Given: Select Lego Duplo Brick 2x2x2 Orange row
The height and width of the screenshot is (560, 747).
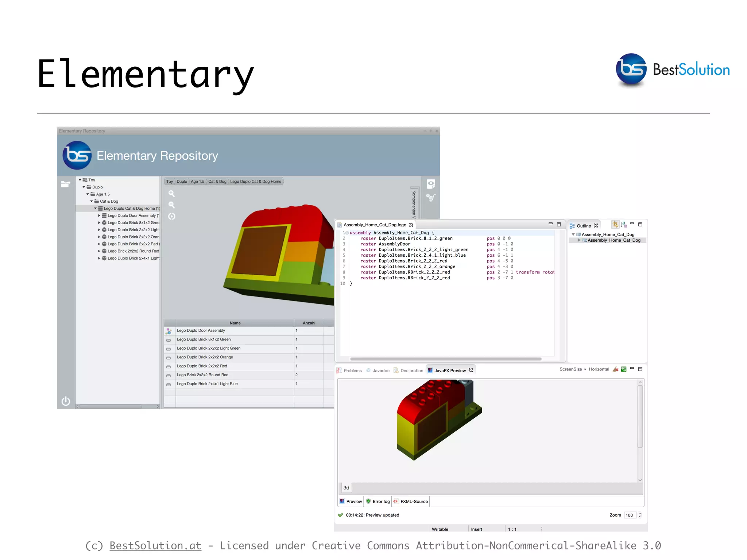Looking at the screenshot, I should coord(205,357).
